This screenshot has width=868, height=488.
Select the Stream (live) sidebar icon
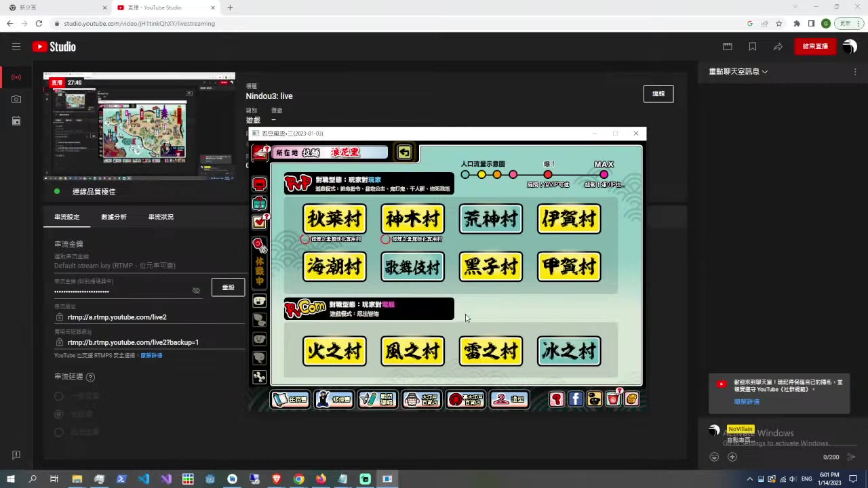point(16,77)
